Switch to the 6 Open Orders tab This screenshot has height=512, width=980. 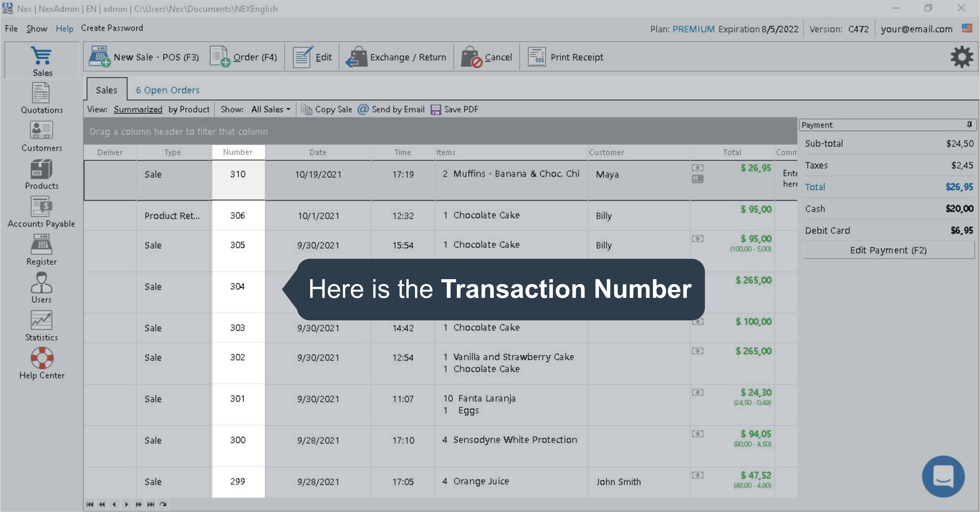click(167, 90)
